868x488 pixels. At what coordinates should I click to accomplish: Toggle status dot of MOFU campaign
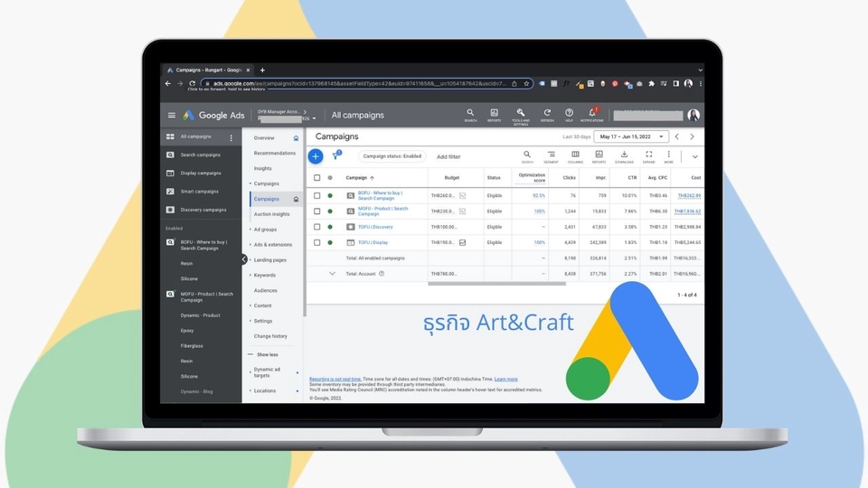pyautogui.click(x=331, y=211)
